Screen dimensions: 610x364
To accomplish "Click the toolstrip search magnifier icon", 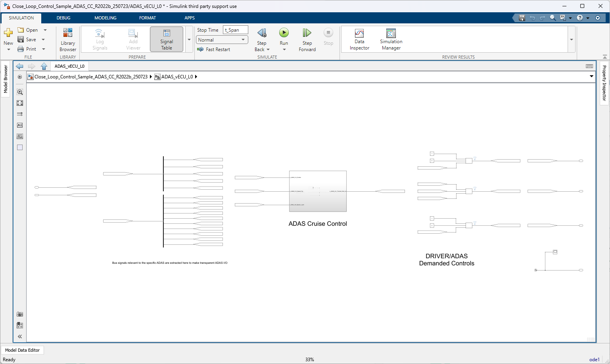I will 552,18.
